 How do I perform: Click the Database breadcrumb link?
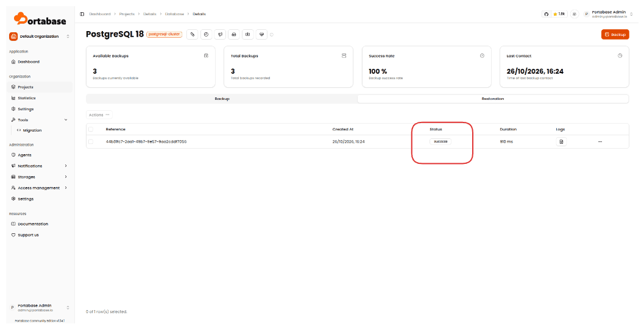tap(174, 14)
